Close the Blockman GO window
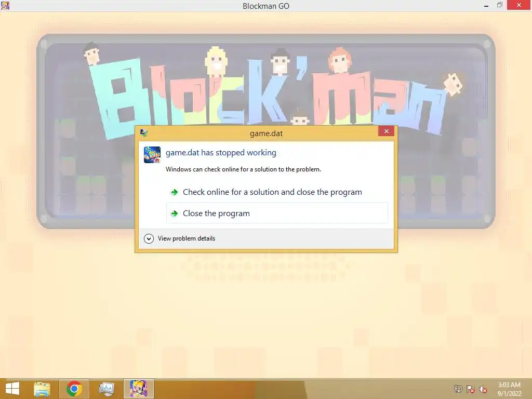Screen dimensions: 532x399 pyautogui.click(x=519, y=5)
